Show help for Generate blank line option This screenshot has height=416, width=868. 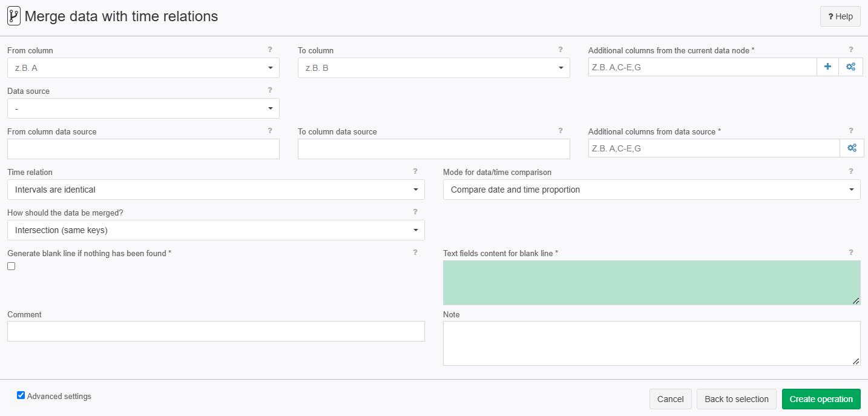(x=415, y=253)
